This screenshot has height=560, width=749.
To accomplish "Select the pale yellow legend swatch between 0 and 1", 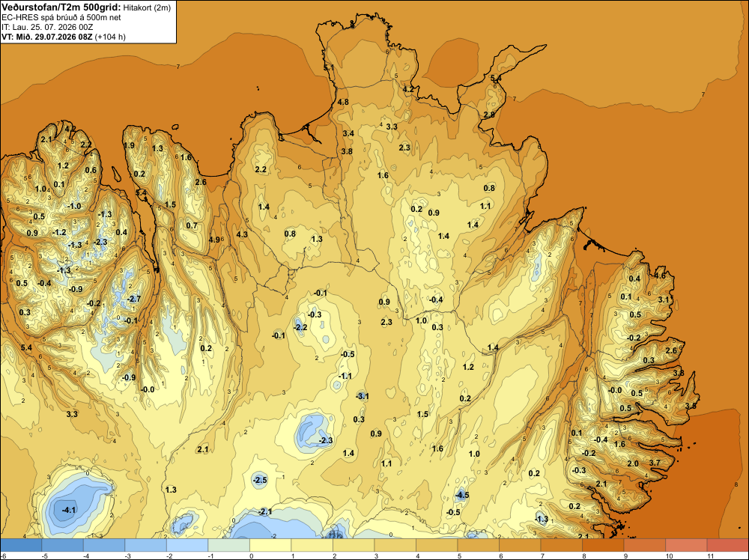I will tap(270, 545).
